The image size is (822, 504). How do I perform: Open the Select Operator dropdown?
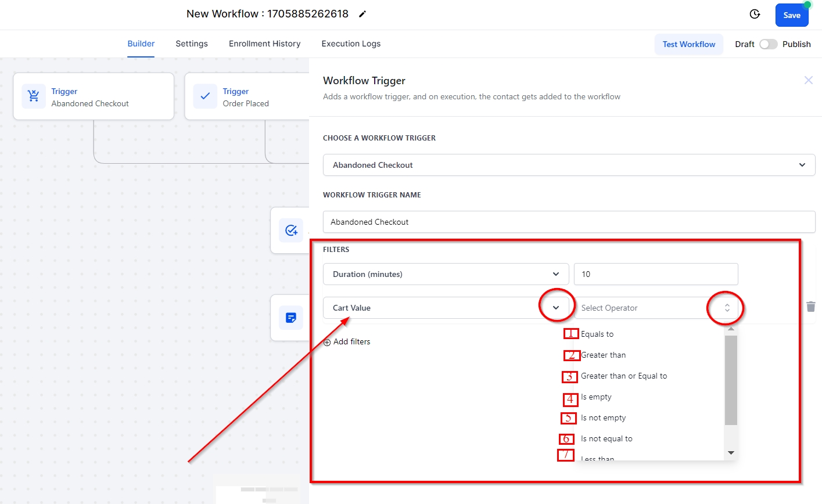[726, 308]
